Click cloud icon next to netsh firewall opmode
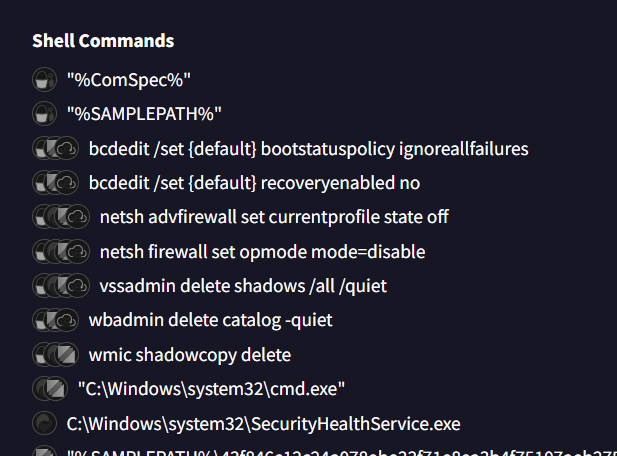Screen dimensions: 617x456 [x=77, y=251]
